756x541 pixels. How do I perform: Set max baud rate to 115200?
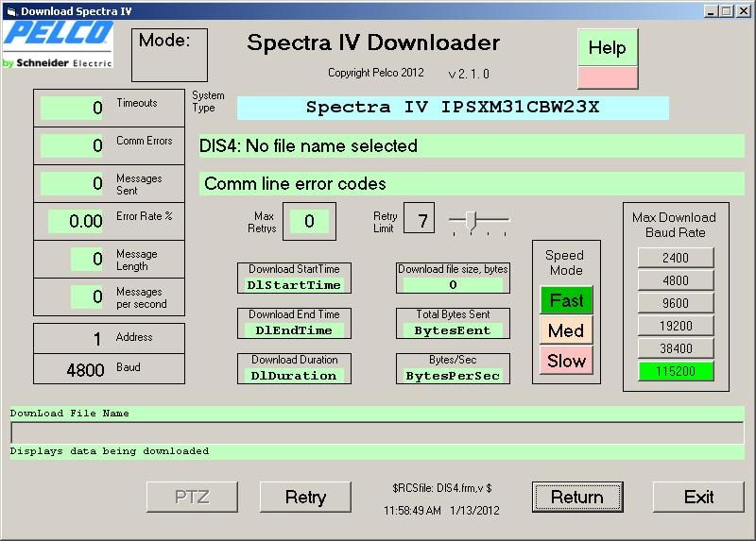point(676,371)
